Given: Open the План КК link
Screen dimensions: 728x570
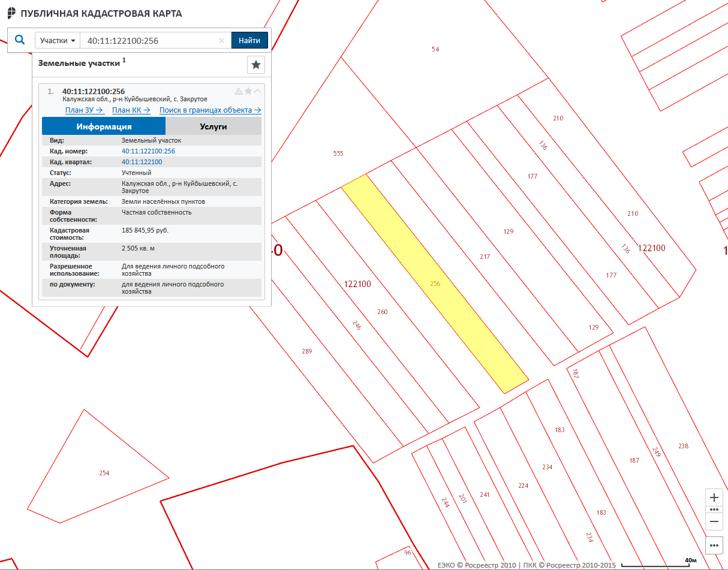Looking at the screenshot, I should 131,110.
